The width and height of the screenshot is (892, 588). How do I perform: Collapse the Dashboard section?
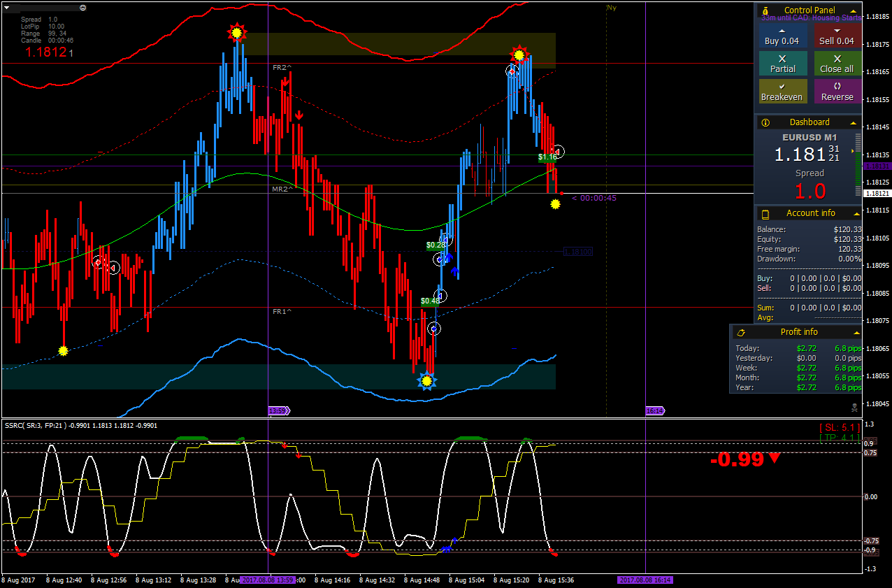(x=854, y=123)
